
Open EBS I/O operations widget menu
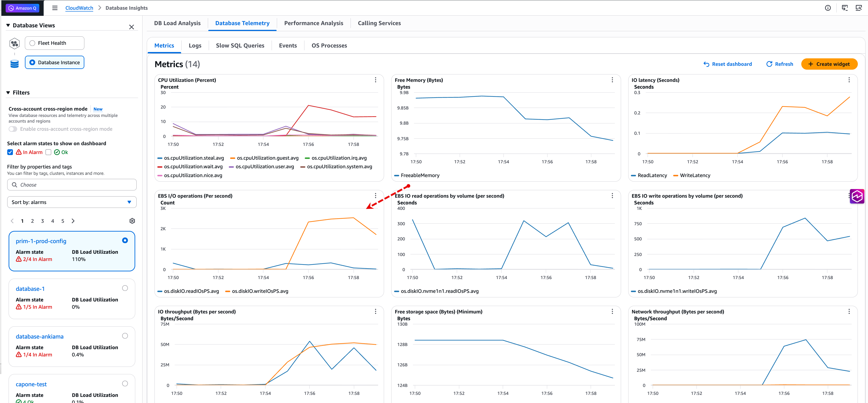coord(375,196)
